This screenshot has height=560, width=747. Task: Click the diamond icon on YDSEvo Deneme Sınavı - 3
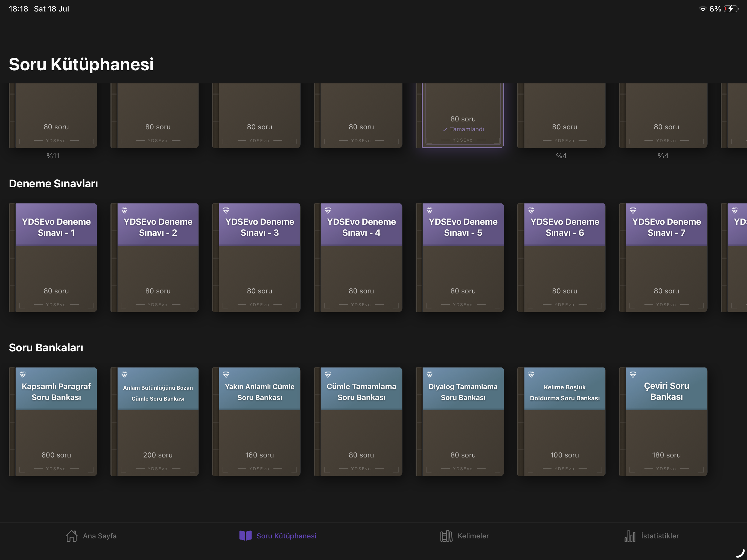[226, 211]
